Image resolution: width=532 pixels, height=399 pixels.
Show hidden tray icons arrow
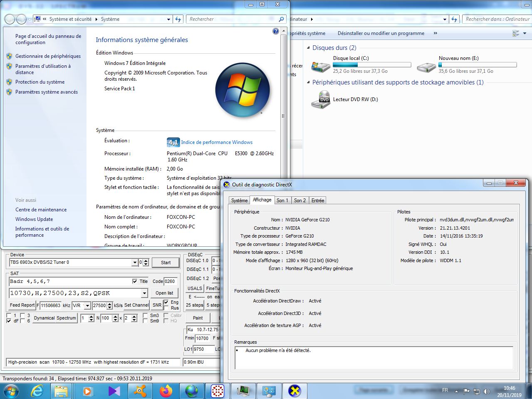coord(456,392)
